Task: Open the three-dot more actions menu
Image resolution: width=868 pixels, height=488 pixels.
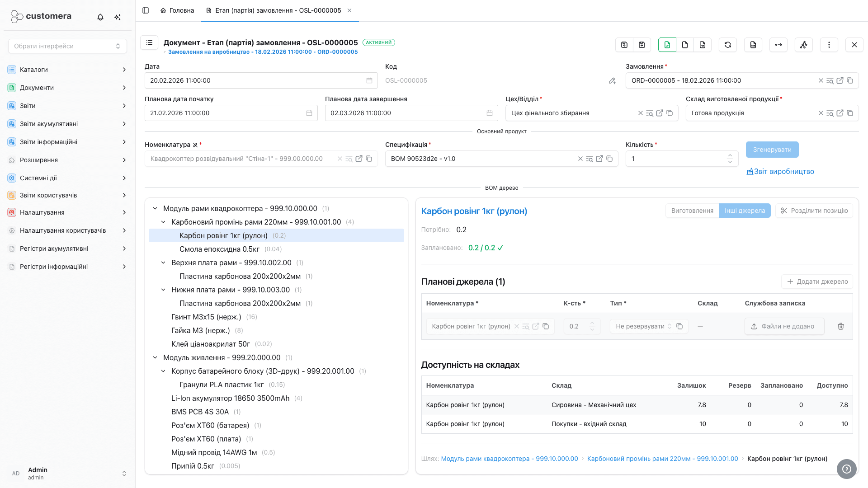Action: (829, 45)
